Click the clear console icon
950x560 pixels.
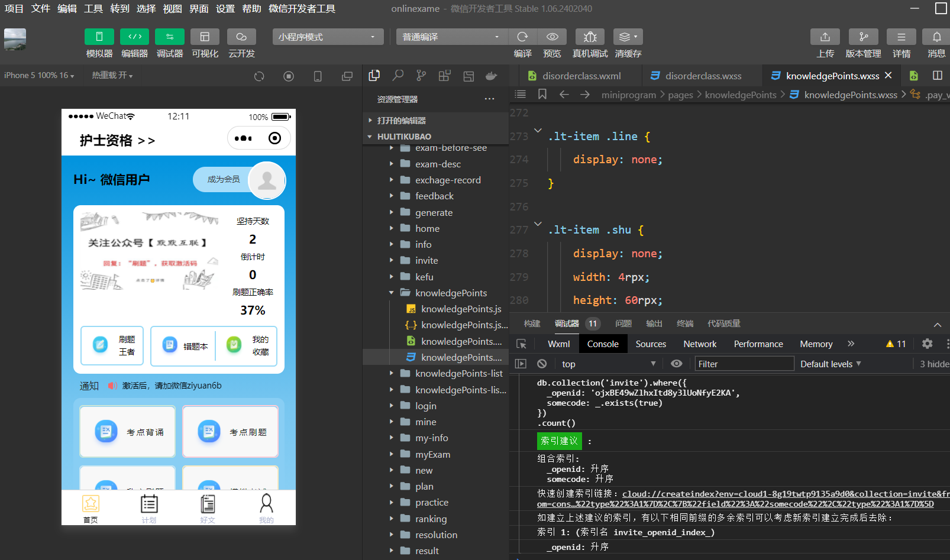(542, 364)
